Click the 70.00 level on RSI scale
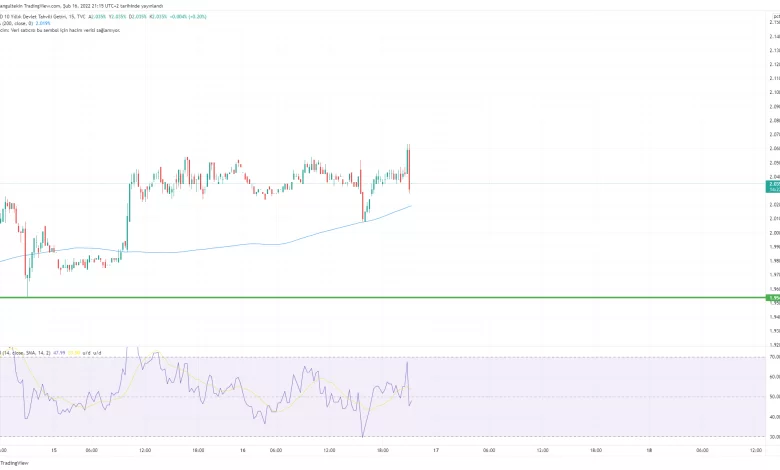Image resolution: width=780 pixels, height=470 pixels. click(772, 329)
